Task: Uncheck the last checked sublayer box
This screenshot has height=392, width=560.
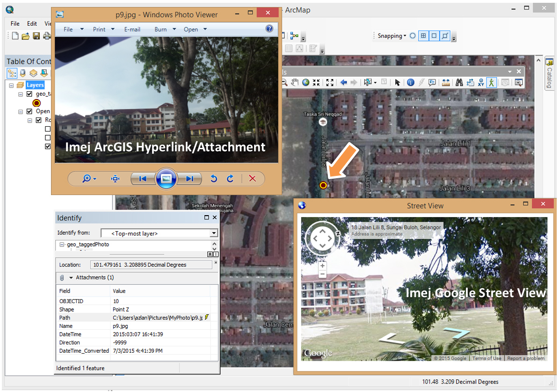Action: point(48,146)
